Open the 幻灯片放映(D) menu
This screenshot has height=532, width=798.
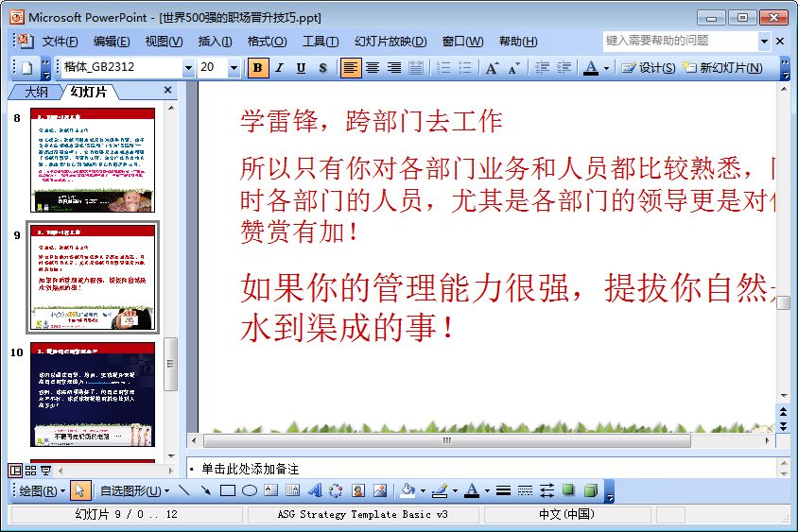click(x=390, y=42)
